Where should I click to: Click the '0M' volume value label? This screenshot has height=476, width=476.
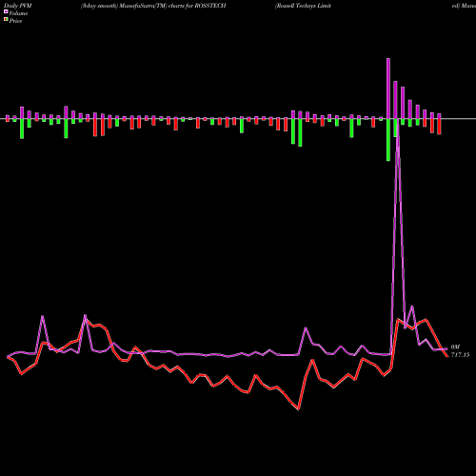455,347
